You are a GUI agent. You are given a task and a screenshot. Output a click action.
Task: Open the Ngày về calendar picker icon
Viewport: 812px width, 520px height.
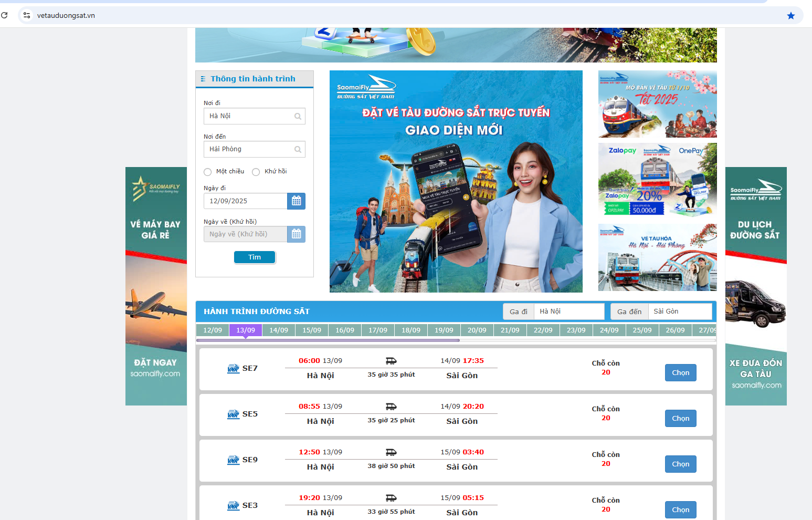(296, 234)
